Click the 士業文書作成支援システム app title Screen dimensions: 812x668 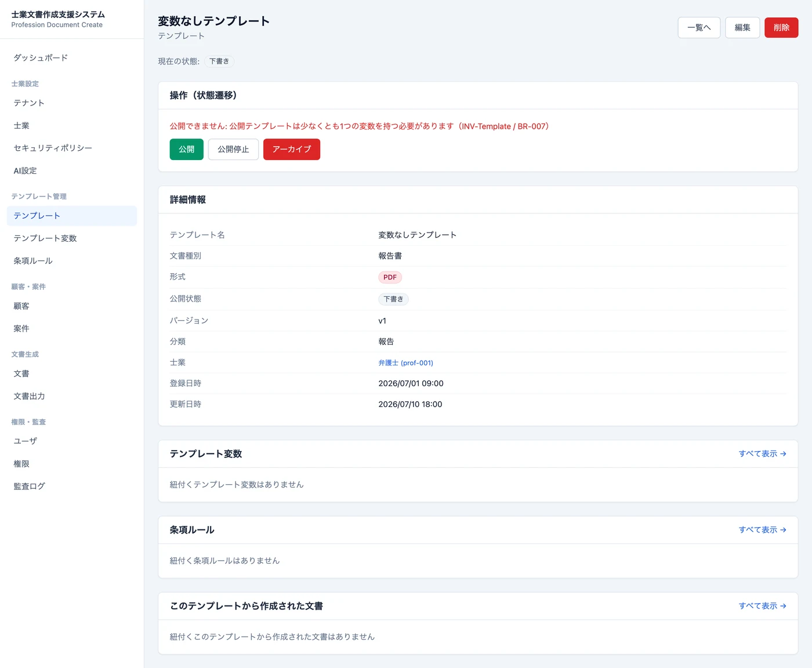coord(58,14)
